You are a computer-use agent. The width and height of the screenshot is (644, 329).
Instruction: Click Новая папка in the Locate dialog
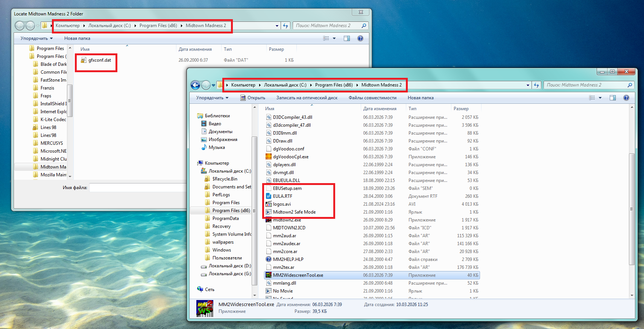tap(77, 38)
